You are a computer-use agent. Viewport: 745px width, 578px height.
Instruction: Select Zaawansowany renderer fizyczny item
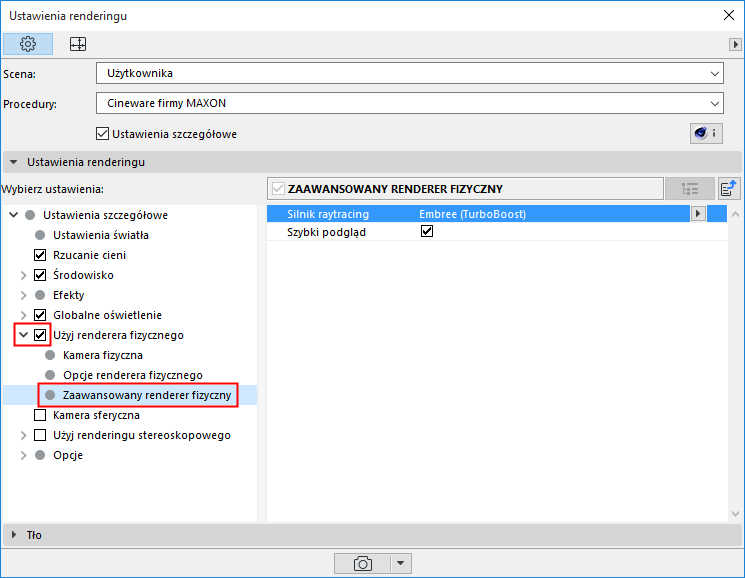point(147,395)
